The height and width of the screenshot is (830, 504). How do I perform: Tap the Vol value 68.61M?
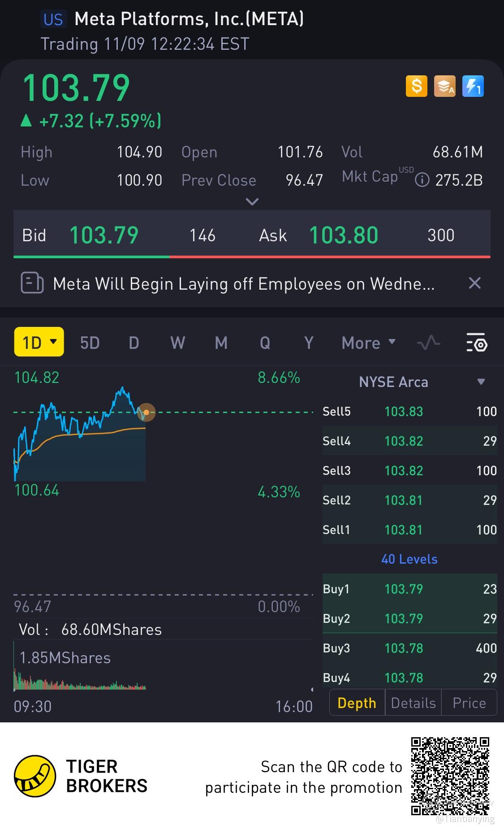point(457,152)
